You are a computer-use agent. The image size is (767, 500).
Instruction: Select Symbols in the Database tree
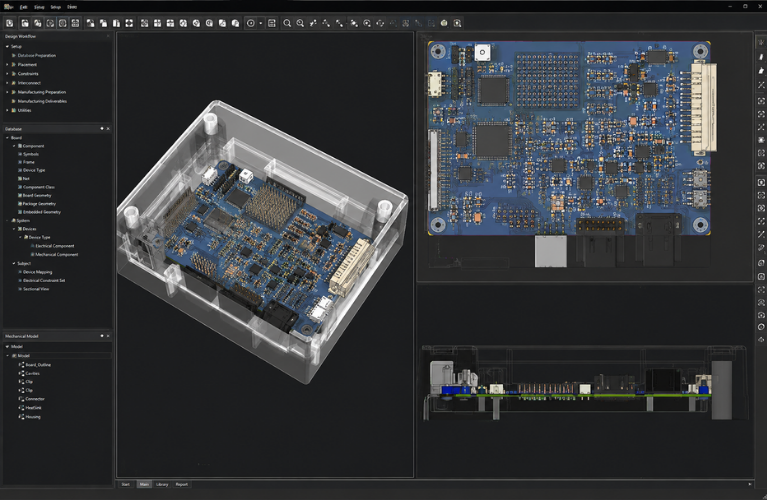coord(31,154)
